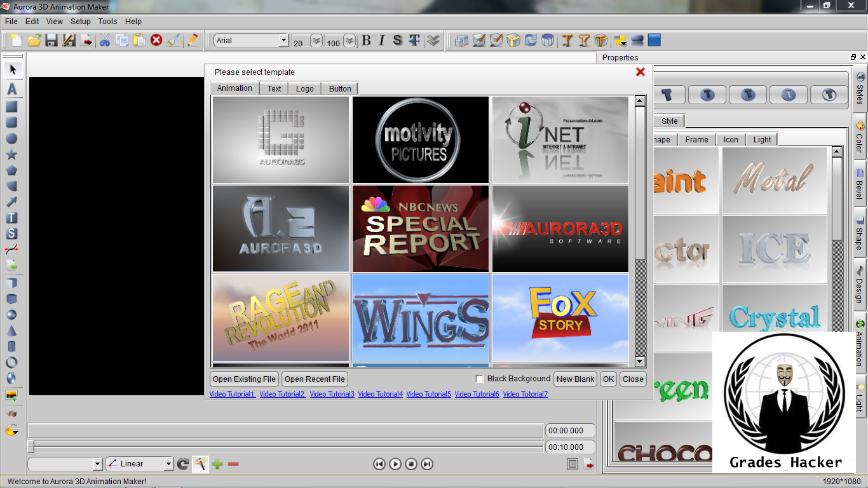Add a 3D cone object
868x488 pixels.
click(x=11, y=331)
